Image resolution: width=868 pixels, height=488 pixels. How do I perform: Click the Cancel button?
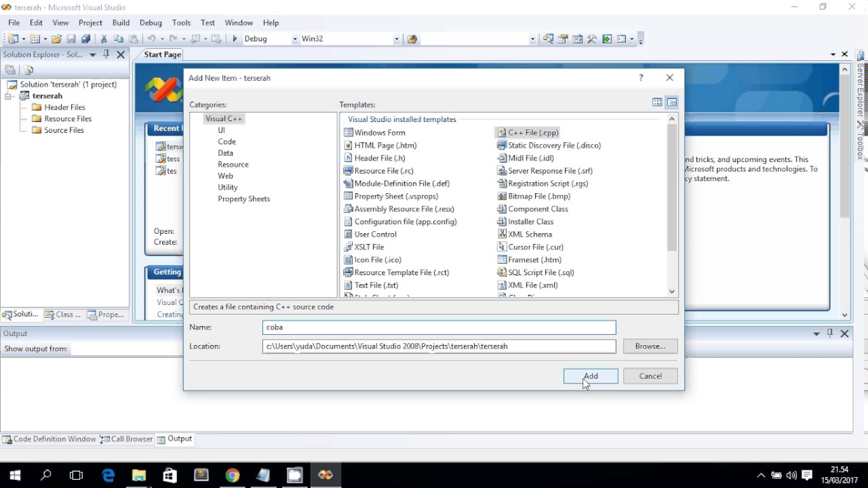[650, 376]
